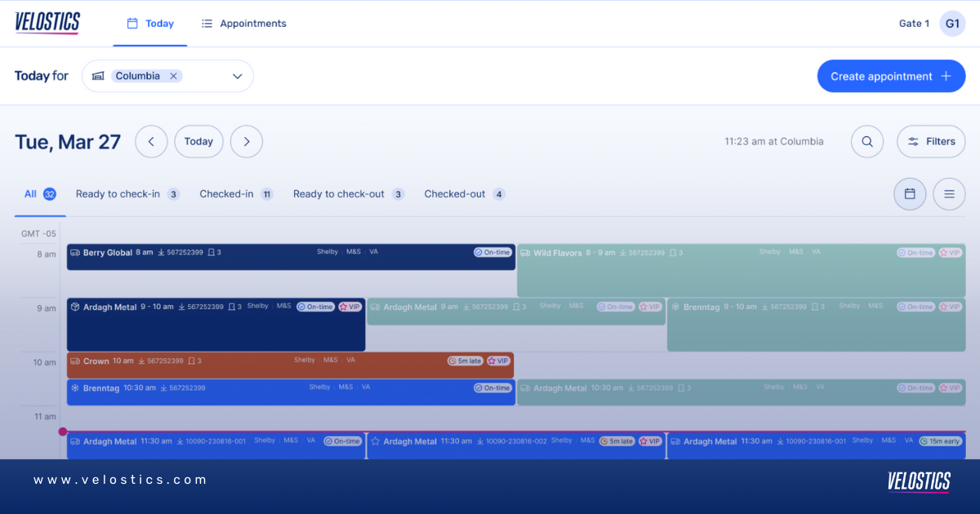Viewport: 980px width, 514px height.
Task: Open the Ardagh Metal 10:30 am appointment
Action: tap(742, 392)
